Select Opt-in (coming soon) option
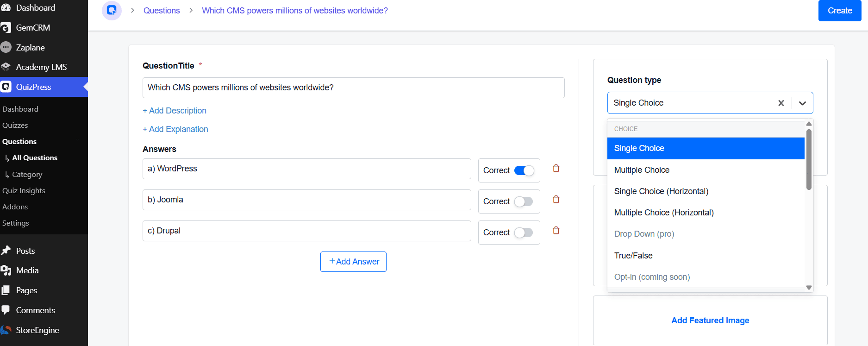 click(706, 277)
